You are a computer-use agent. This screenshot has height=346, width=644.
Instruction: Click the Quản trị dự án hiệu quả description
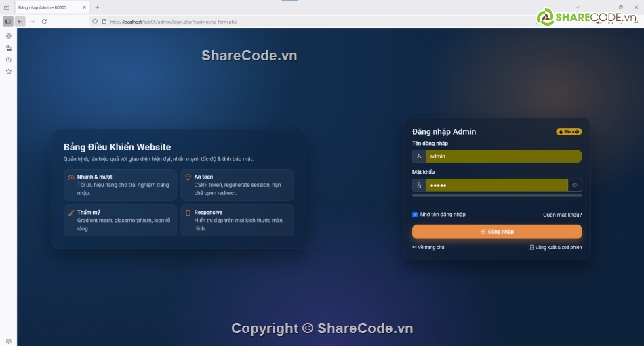[159, 159]
